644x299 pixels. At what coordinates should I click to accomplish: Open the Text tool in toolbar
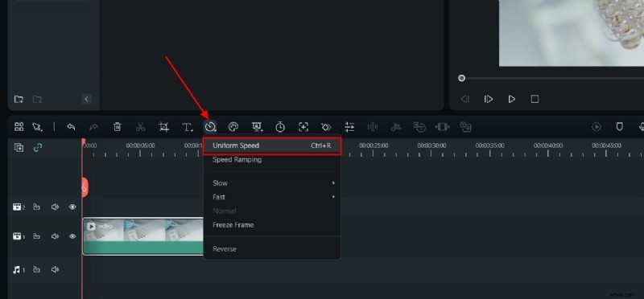pyautogui.click(x=188, y=127)
